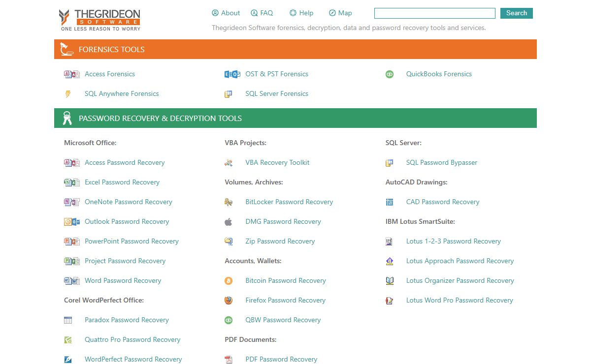Click the SQL Anywhere Forensics lightning icon
Image resolution: width=591 pixels, height=364 pixels.
(68, 94)
